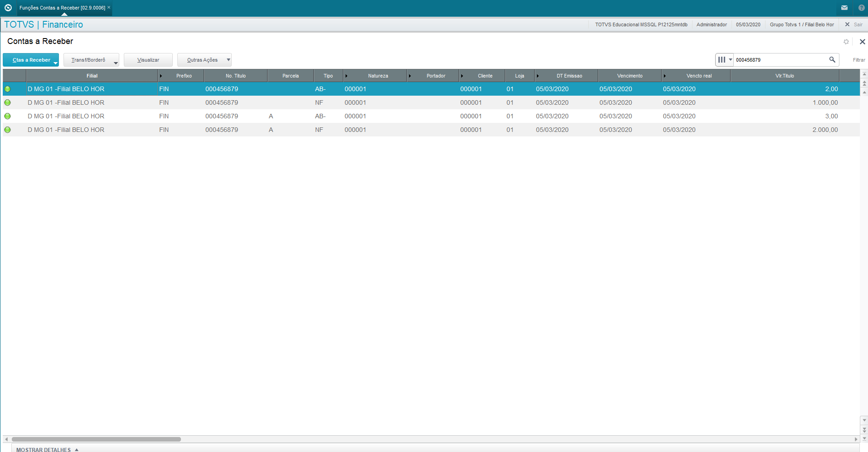Sort by the Vlr.Titulo column header
This screenshot has height=452, width=868.
[x=785, y=76]
